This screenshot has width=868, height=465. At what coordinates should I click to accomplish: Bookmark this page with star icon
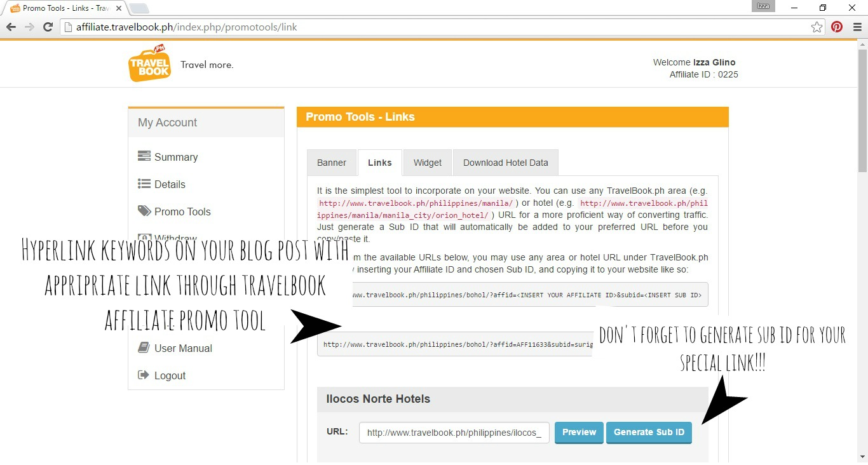817,27
